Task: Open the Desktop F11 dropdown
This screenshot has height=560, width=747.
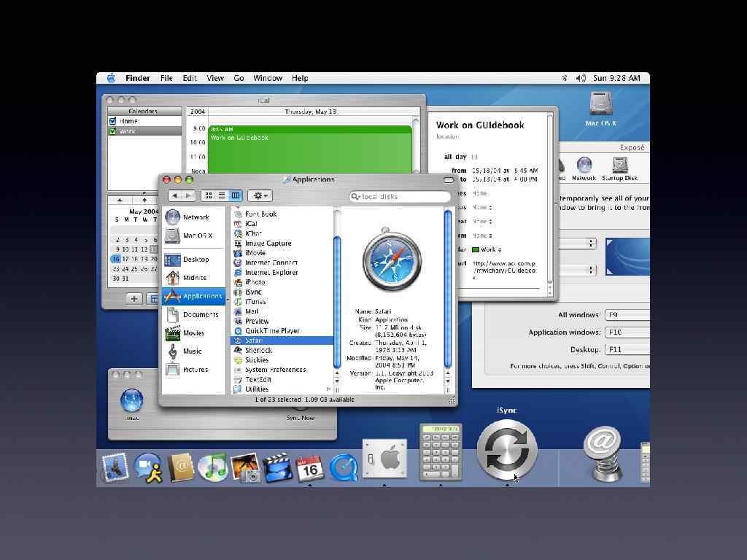Action: 627,349
